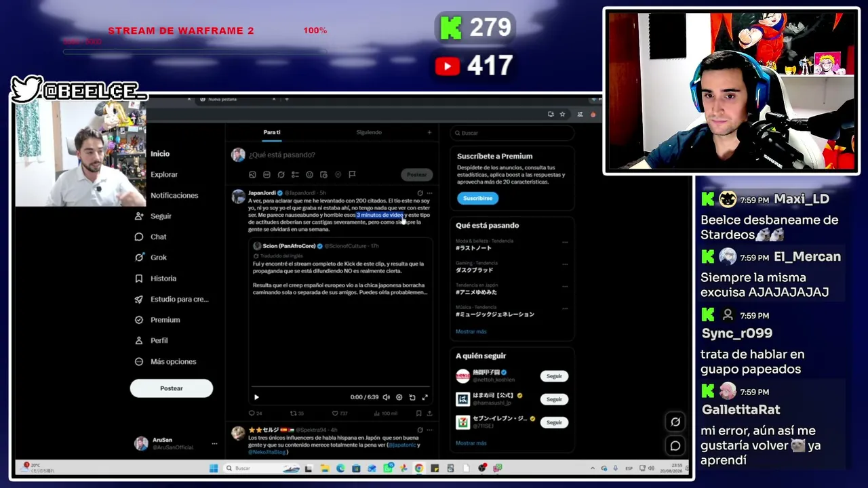The width and height of the screenshot is (868, 488).
Task: Click the Seguir person-plus sidebar icon
Action: point(139,216)
